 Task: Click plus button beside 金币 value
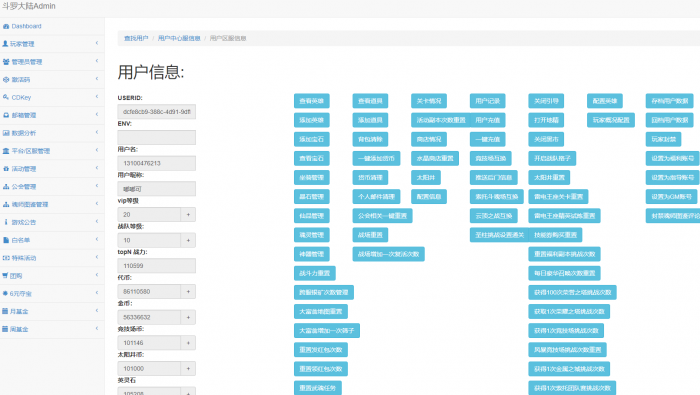(x=188, y=317)
